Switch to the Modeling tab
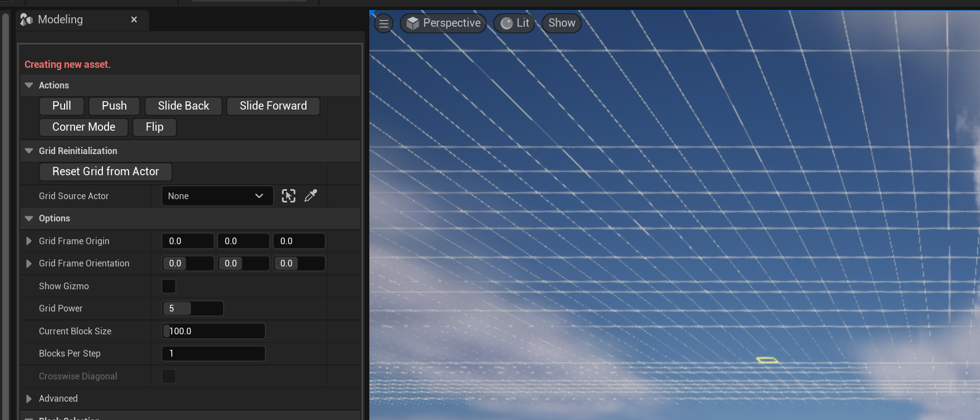The image size is (980, 420). 82,19
